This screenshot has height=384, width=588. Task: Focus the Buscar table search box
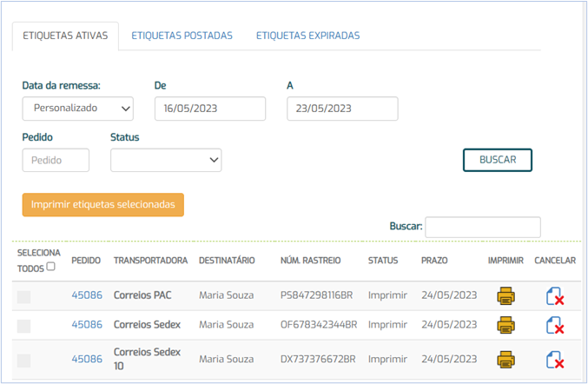482,227
